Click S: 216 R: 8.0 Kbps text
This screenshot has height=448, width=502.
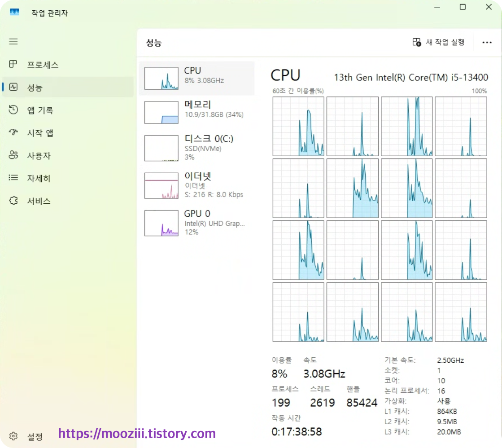click(x=214, y=194)
